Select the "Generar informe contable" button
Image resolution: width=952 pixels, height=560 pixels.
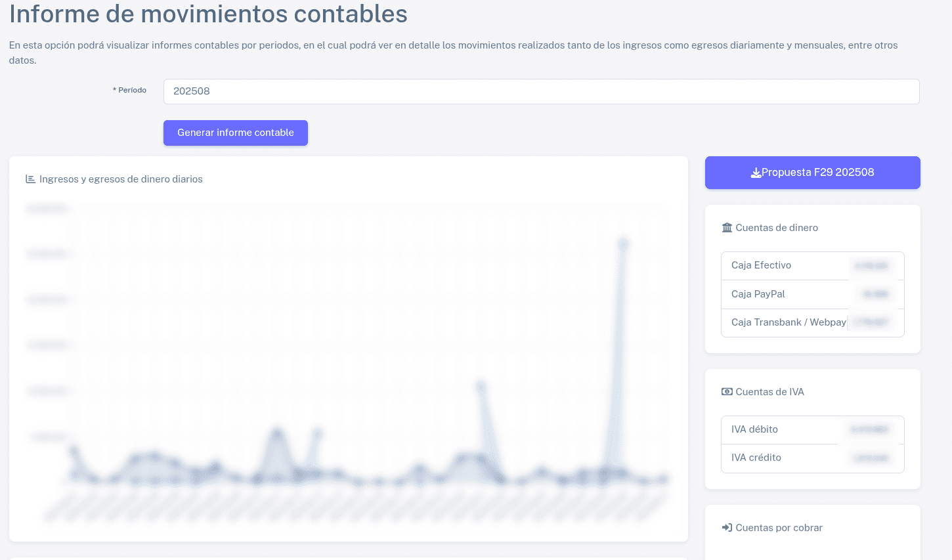235,133
